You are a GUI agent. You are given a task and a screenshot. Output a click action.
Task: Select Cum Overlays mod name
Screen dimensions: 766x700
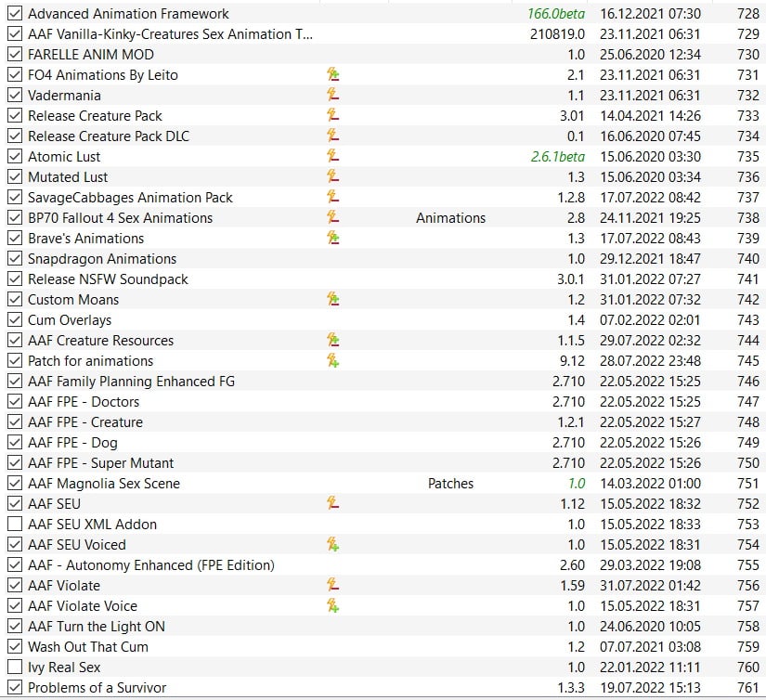click(x=70, y=320)
